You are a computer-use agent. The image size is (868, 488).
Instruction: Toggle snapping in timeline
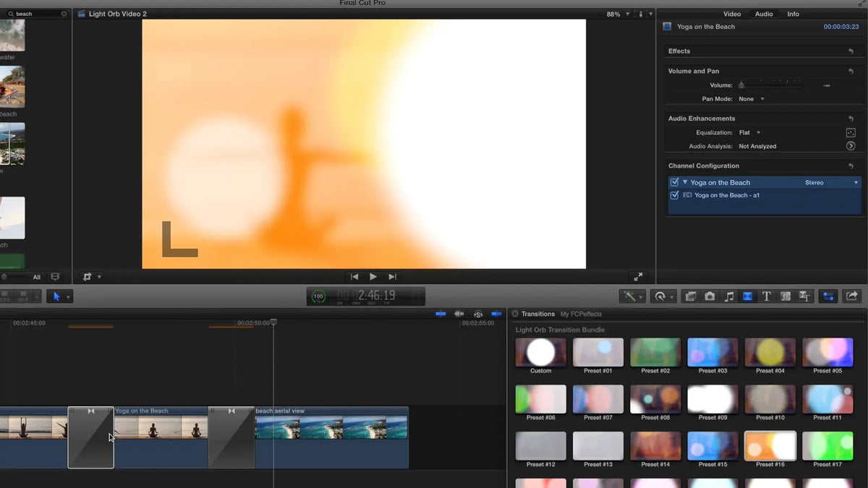coord(496,314)
